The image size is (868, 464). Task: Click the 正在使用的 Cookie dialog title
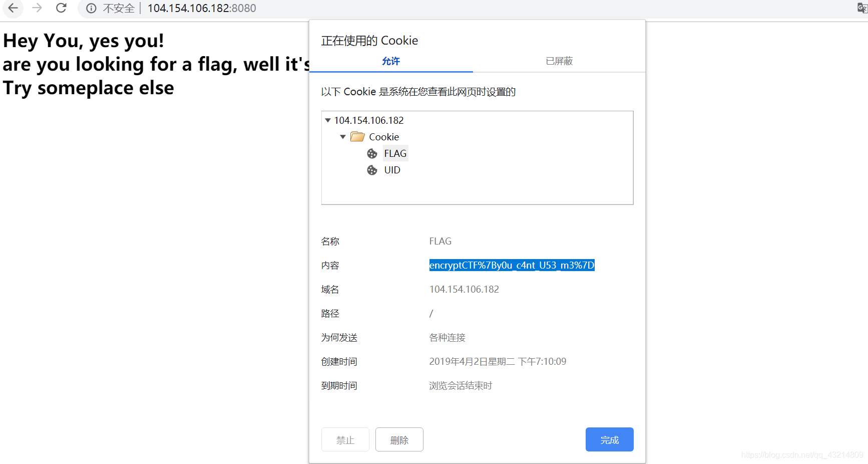click(x=369, y=41)
